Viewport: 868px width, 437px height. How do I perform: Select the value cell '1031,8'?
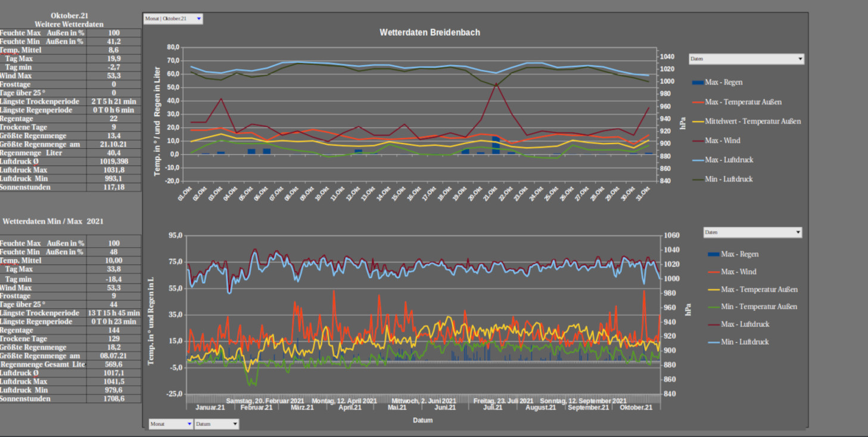114,170
